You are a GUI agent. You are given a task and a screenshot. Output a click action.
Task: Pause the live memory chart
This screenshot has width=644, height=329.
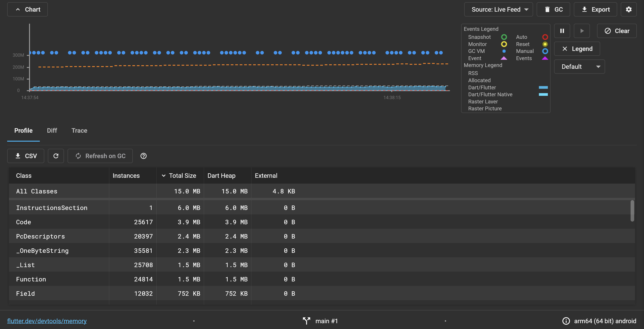coord(562,31)
